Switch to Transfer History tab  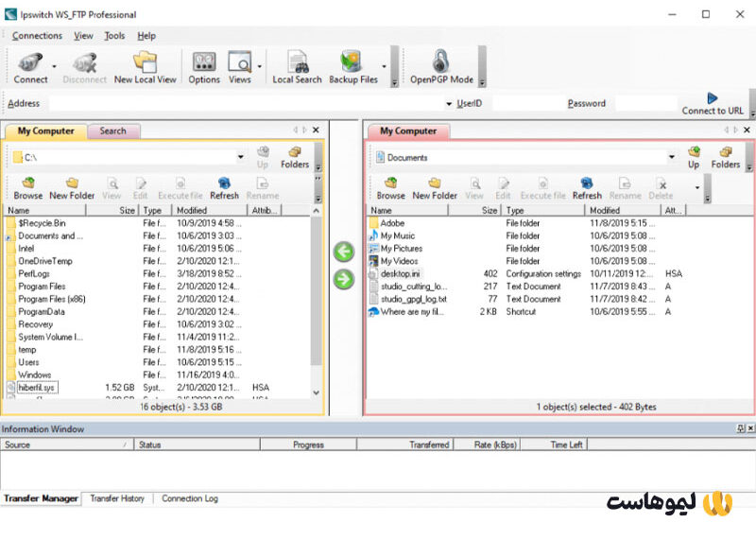117,498
